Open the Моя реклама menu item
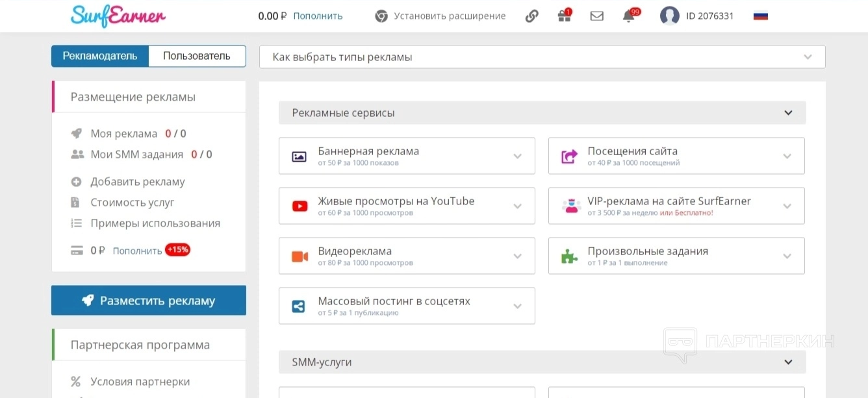Viewport: 868px width, 398px height. (123, 134)
